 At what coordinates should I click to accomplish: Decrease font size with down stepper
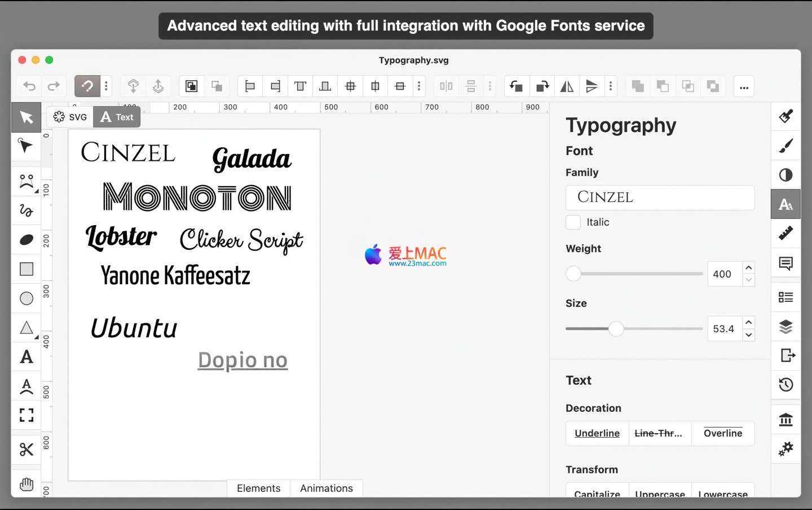(748, 335)
